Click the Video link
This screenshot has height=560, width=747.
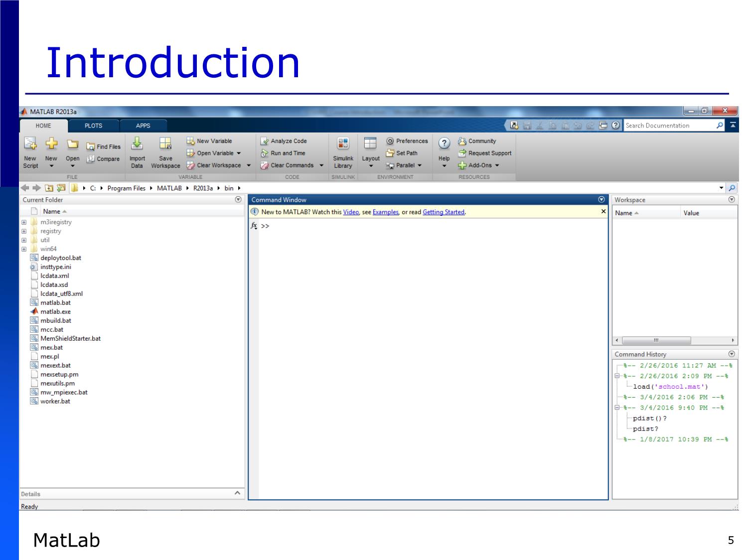tap(351, 212)
